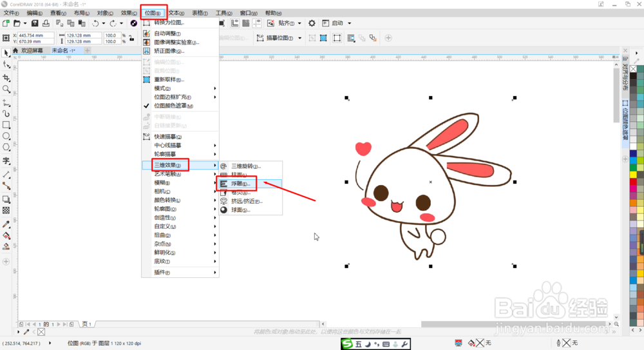Click the Undo arrow icon
644x350 pixels.
pos(95,23)
